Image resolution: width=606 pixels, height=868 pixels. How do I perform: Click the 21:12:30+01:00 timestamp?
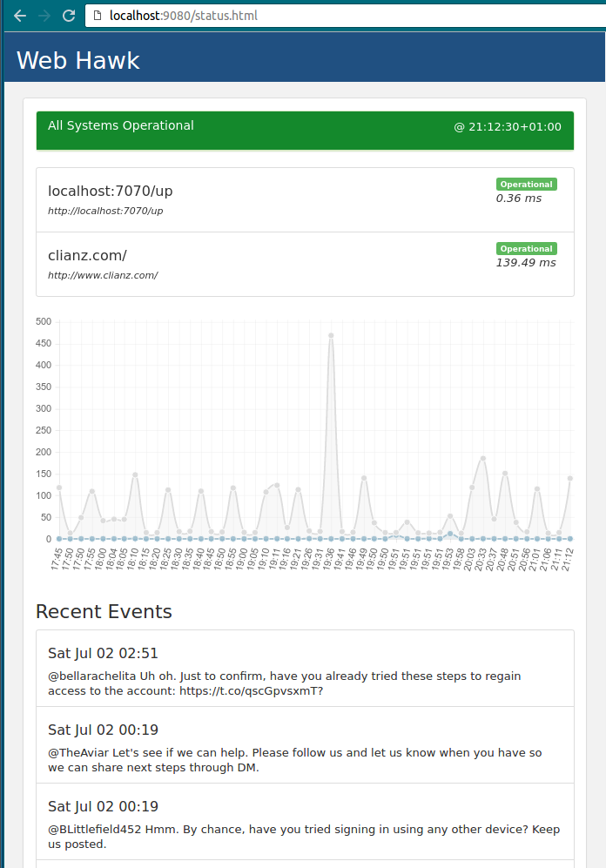tap(508, 127)
